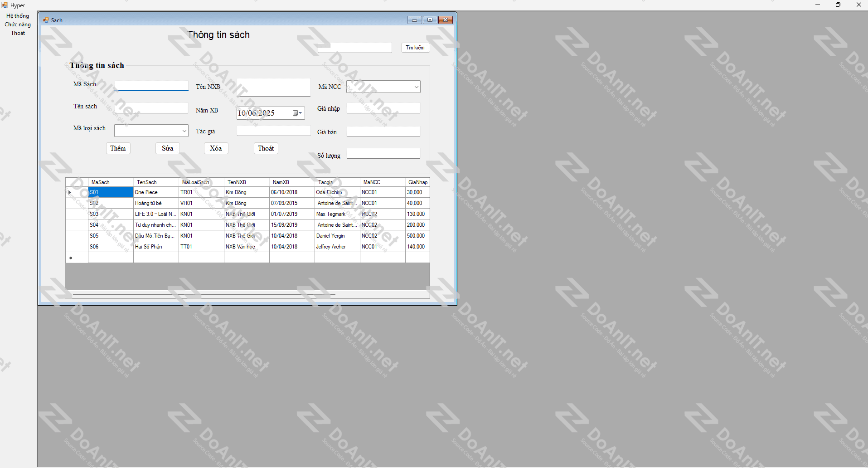
Task: Minimize the Sach child window
Action: click(x=414, y=20)
